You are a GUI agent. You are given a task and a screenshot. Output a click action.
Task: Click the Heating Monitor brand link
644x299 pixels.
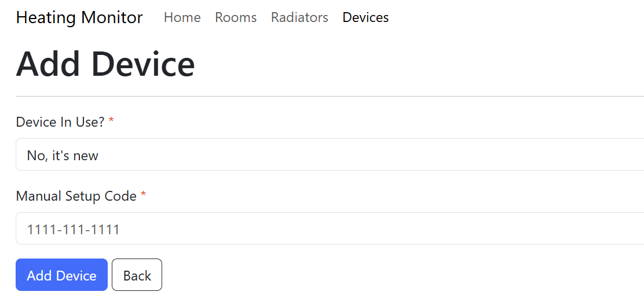click(x=79, y=17)
